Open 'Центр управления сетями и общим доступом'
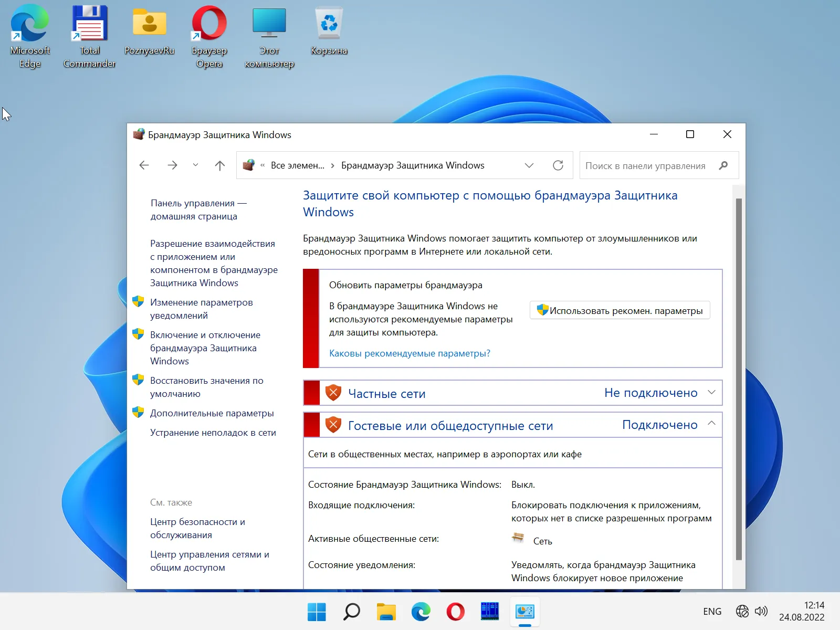Screen dimensions: 840x630 tap(209, 561)
